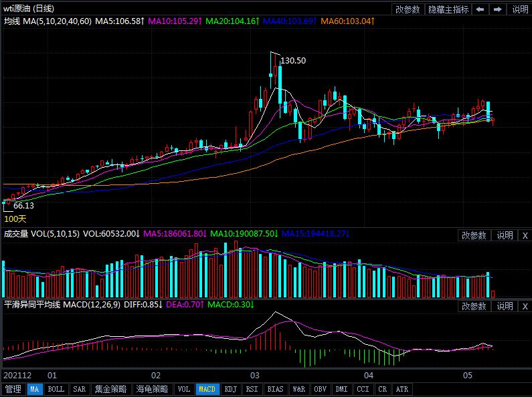Select the 管理 tab at bottom
The width and height of the screenshot is (532, 397).
click(13, 389)
